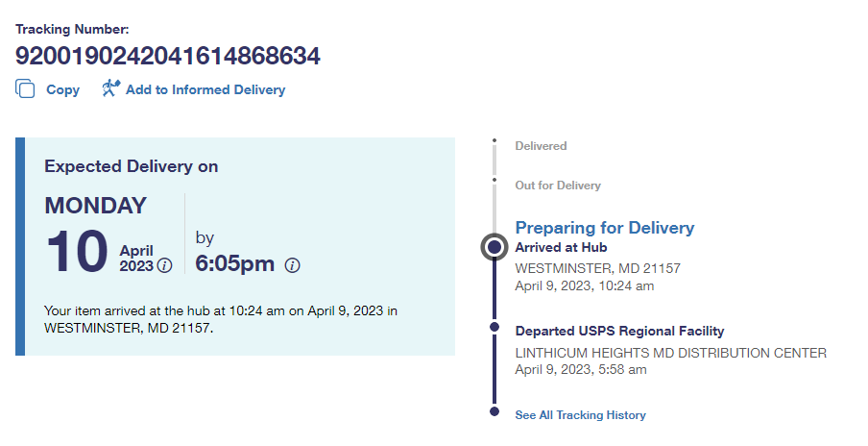Click the Departed USPS Regional Facility event title

(619, 331)
